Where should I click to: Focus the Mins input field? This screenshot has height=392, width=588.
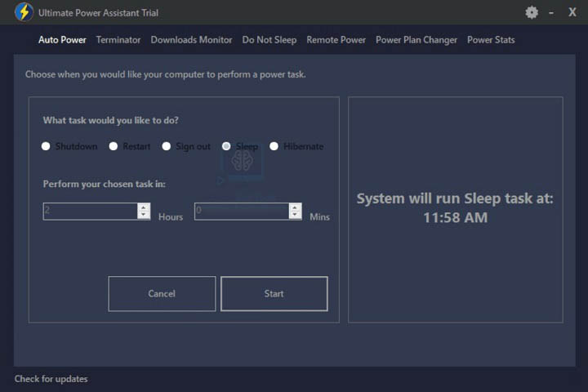pos(242,212)
